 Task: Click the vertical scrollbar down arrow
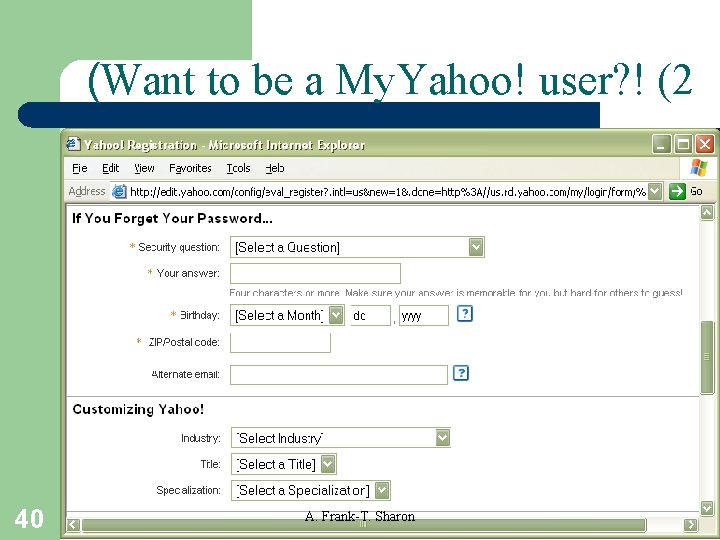click(x=707, y=508)
